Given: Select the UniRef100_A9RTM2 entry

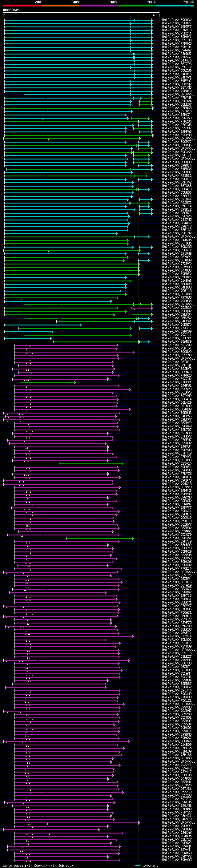Looking at the screenshot, I should [177, 233].
